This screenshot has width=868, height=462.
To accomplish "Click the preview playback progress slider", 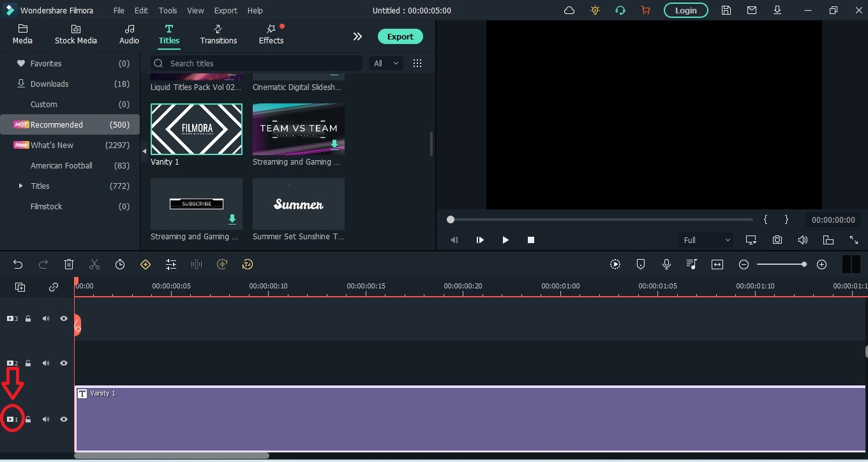I will coord(601,220).
